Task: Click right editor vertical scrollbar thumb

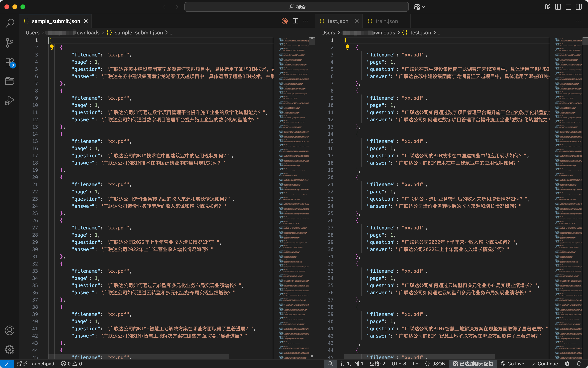Action: coord(585,41)
